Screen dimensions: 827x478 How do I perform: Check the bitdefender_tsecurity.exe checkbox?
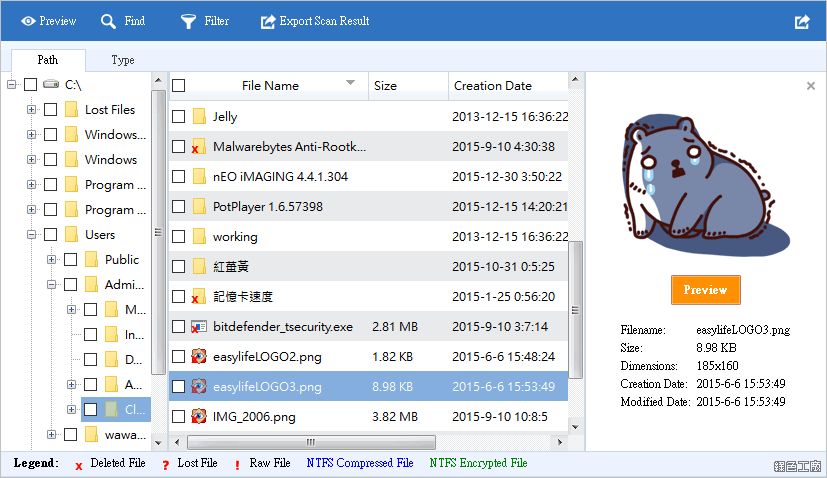click(x=179, y=327)
